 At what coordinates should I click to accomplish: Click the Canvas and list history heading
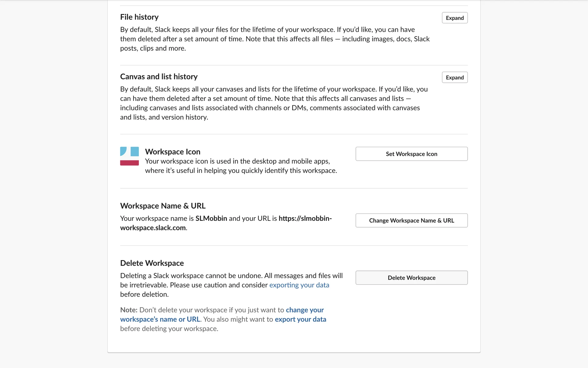click(x=159, y=77)
